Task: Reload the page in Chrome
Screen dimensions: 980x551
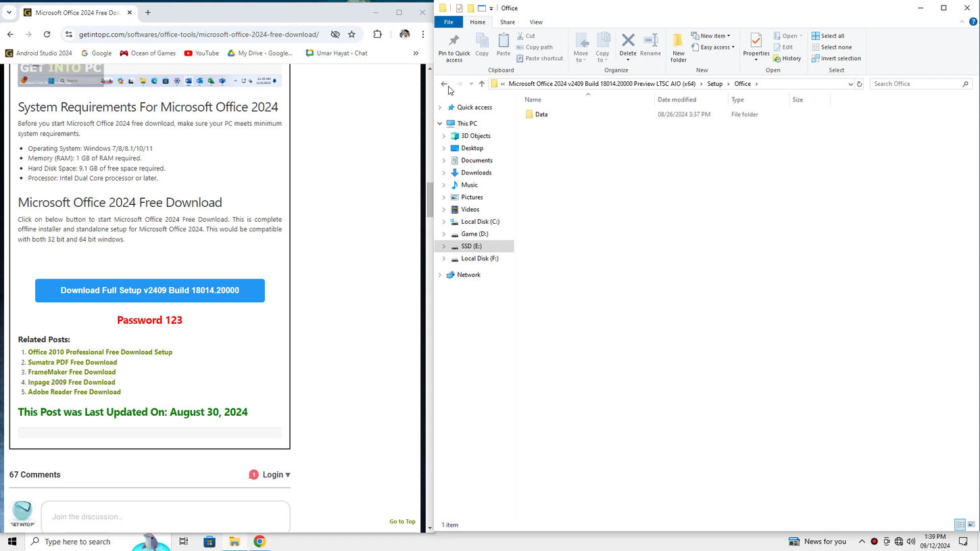Action: [47, 34]
